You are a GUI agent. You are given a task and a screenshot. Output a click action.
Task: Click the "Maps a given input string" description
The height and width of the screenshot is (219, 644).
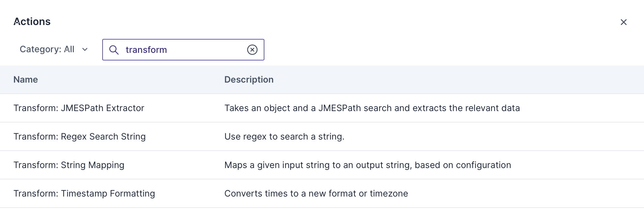(x=368, y=165)
